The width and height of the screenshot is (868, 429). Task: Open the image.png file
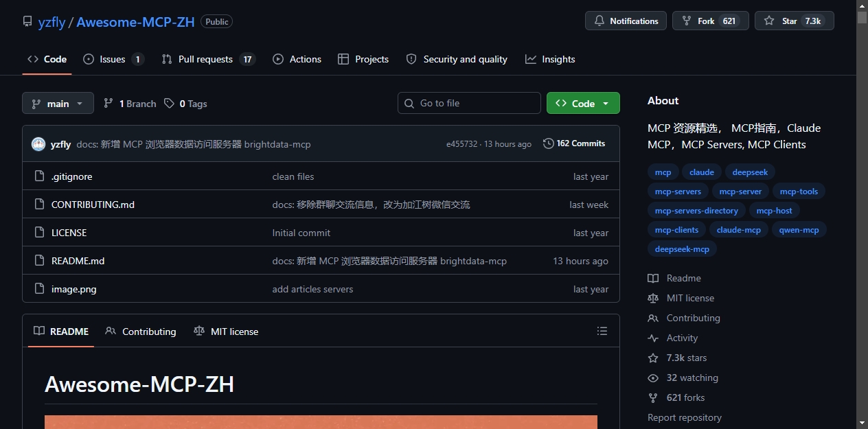[x=73, y=289]
